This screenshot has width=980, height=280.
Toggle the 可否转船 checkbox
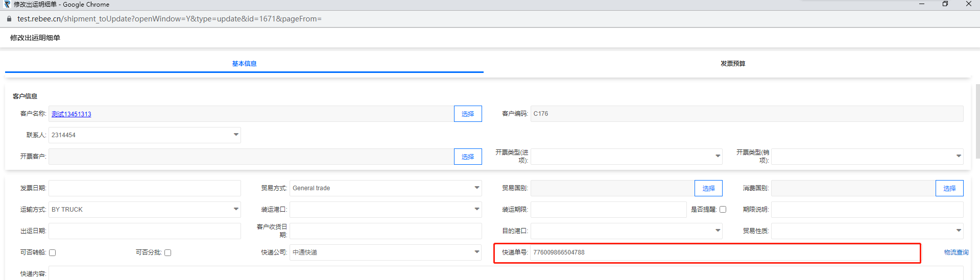[52, 252]
